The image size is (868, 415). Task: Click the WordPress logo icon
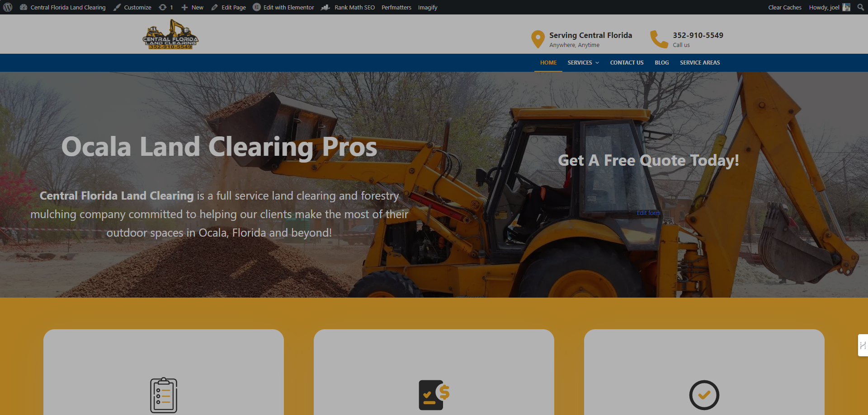click(x=8, y=7)
